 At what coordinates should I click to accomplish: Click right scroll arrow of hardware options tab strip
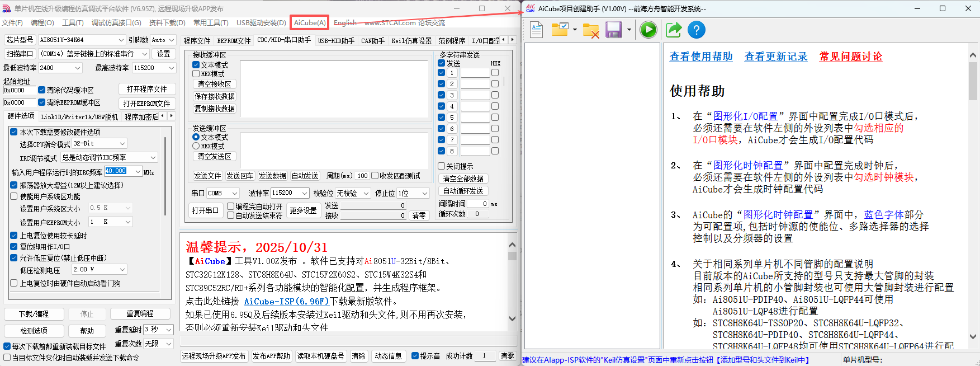click(x=171, y=116)
